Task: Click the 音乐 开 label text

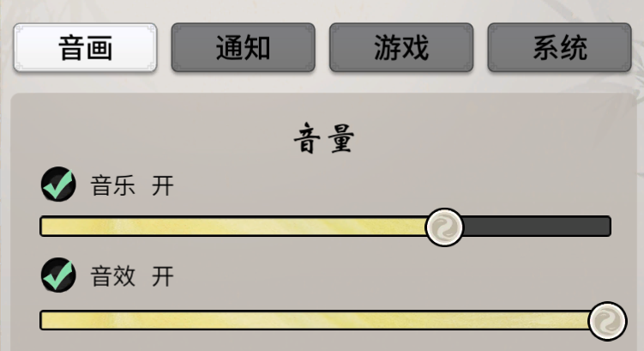Action: pyautogui.click(x=132, y=185)
